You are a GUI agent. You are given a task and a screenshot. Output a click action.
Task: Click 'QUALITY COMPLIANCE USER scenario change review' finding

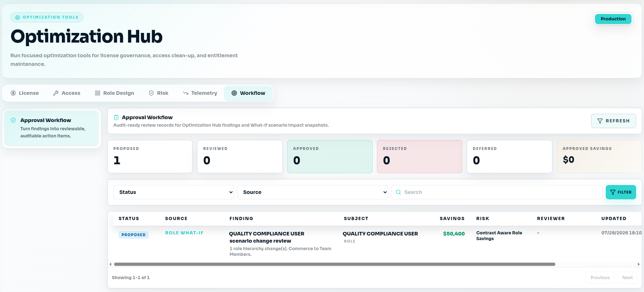point(267,237)
